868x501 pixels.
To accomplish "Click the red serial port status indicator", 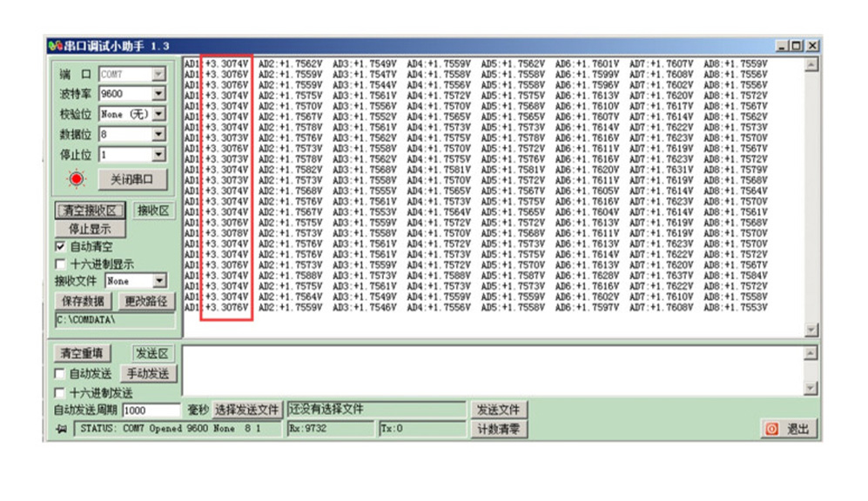I will (x=77, y=179).
